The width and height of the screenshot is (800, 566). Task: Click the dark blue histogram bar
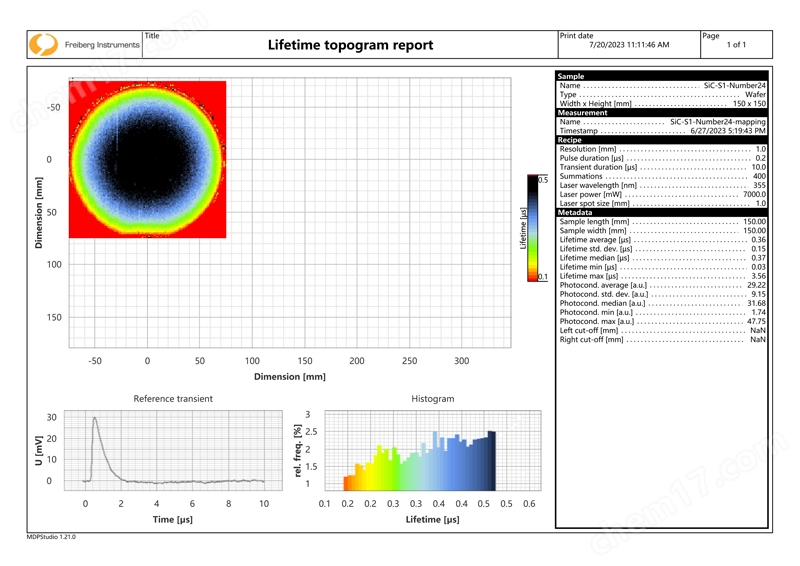pyautogui.click(x=490, y=460)
